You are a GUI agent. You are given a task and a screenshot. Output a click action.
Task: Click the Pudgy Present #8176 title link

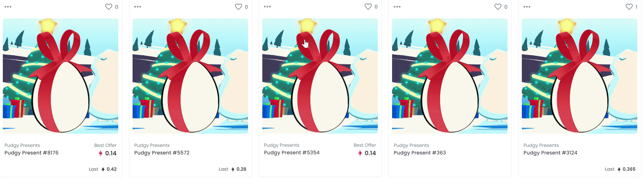pyautogui.click(x=31, y=153)
